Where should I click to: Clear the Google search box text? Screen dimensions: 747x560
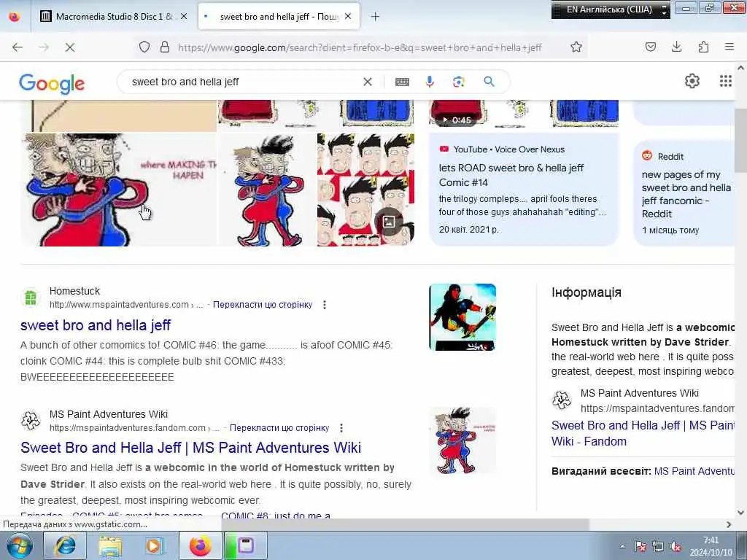368,82
